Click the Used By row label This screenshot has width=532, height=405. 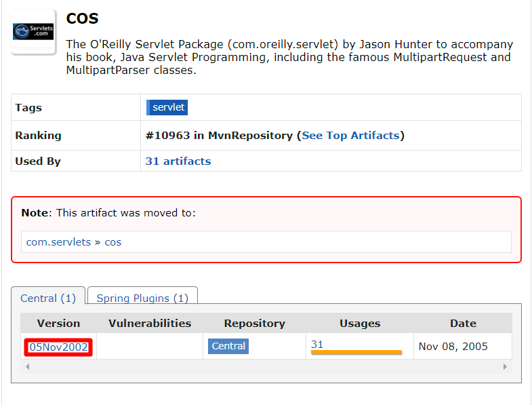click(x=38, y=161)
